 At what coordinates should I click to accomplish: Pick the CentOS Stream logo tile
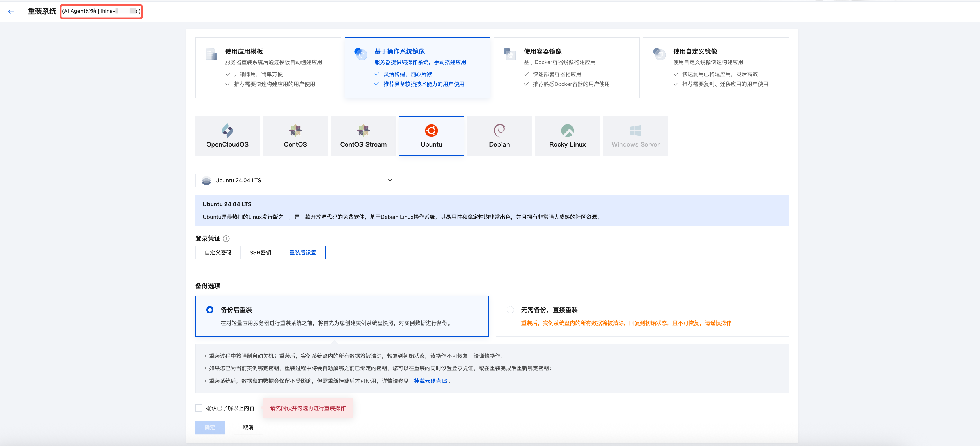(363, 131)
